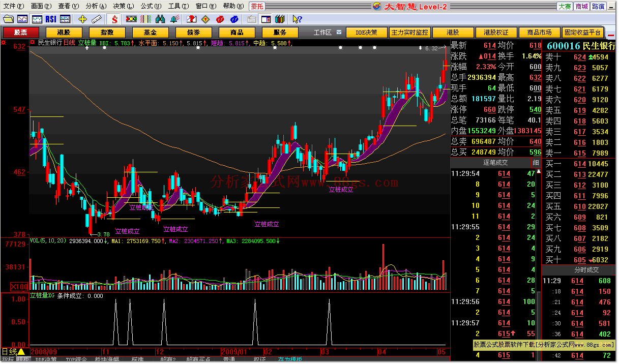Open the 查看(V) menu

(x=68, y=6)
